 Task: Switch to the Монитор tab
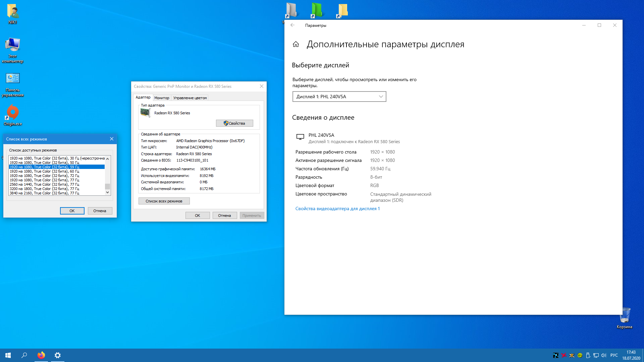162,98
